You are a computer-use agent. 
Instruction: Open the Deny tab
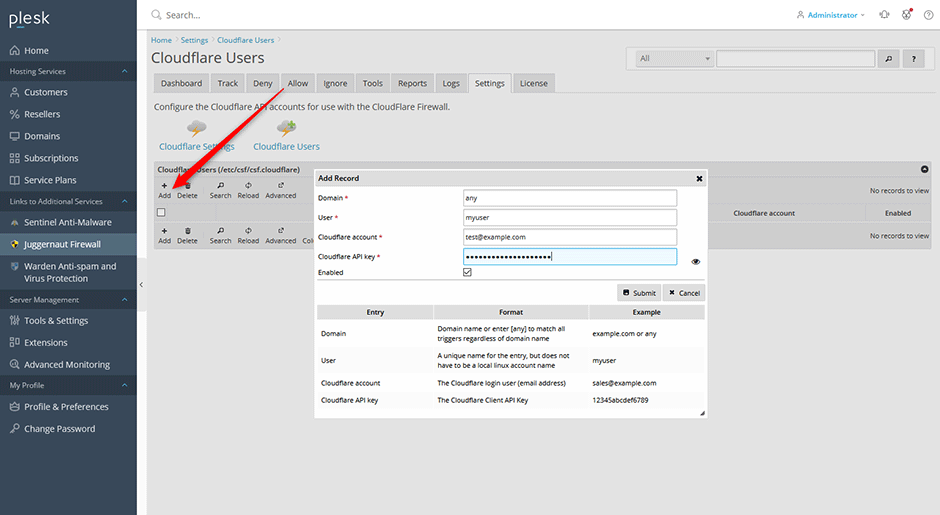[x=263, y=83]
